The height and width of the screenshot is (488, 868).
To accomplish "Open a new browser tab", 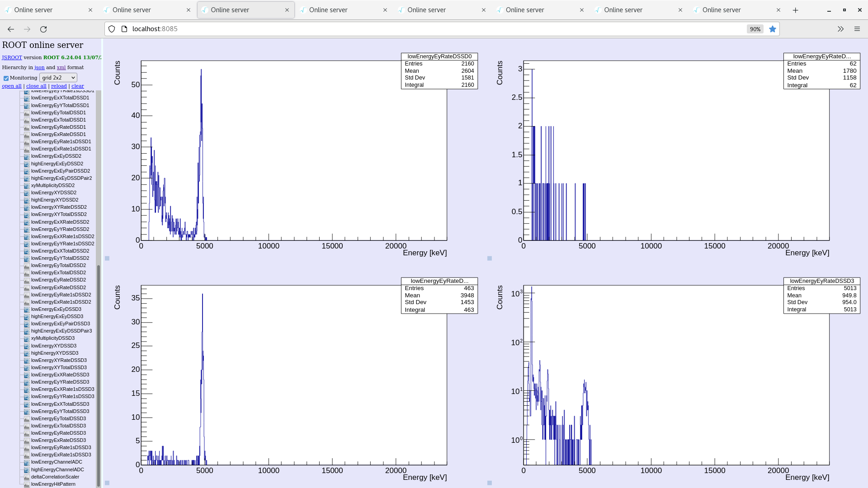I will 795,10.
